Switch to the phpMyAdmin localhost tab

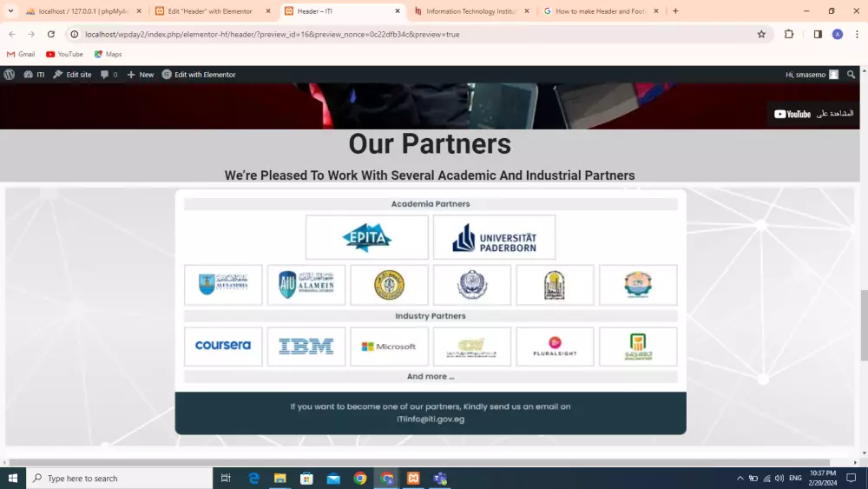pos(83,11)
